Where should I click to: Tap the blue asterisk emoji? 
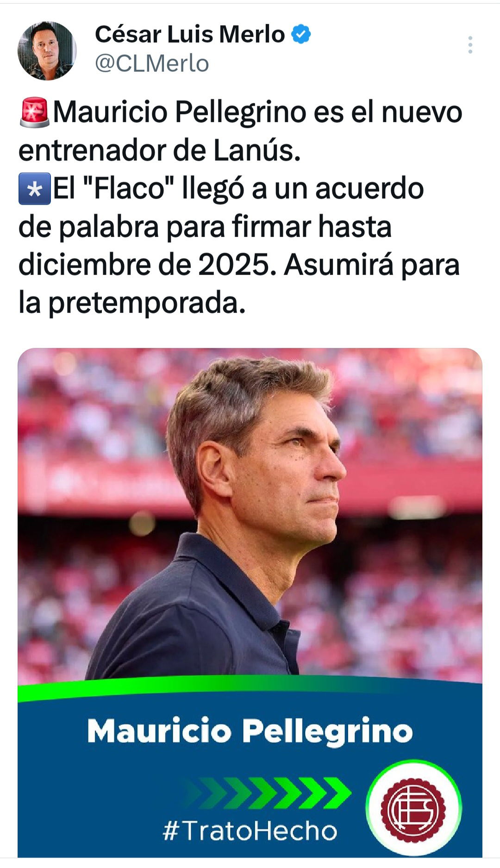pos(35,189)
